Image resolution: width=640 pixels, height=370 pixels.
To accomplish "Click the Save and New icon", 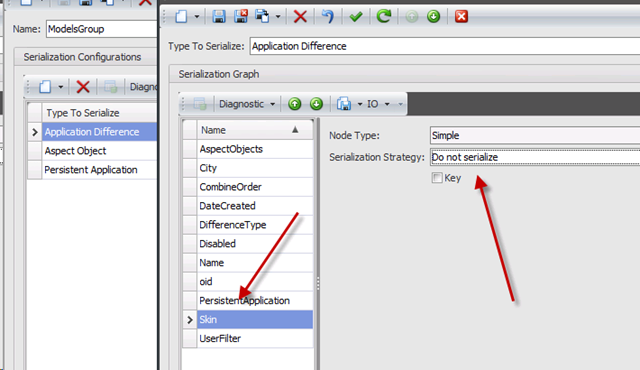I will pos(262,17).
